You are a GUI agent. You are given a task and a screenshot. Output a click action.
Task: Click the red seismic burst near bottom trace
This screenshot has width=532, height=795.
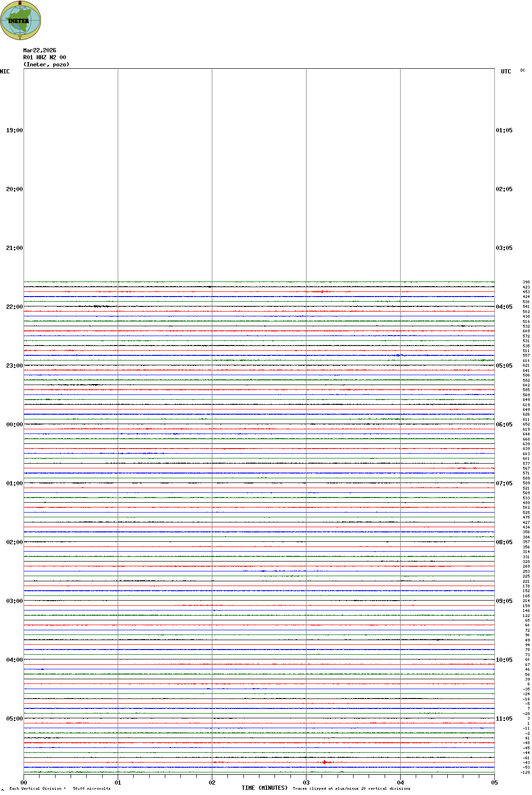325,762
